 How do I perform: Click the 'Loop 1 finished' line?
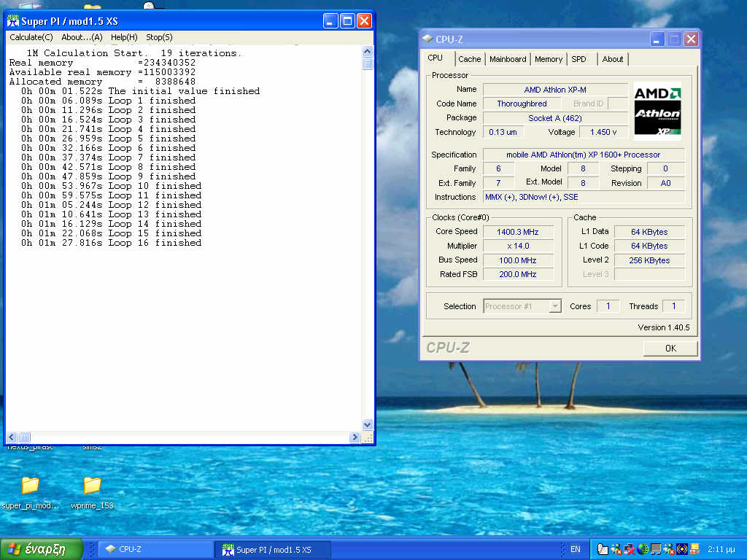pyautogui.click(x=108, y=101)
